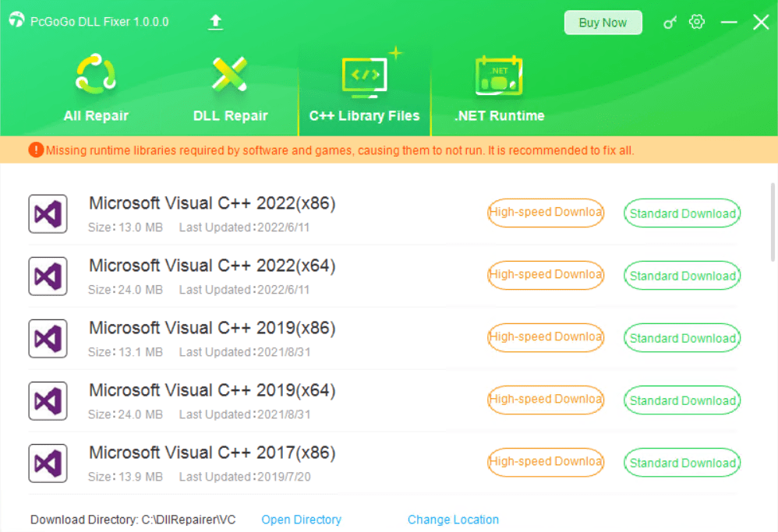This screenshot has width=778, height=532.
Task: Click the orange warning exclamation icon
Action: point(36,150)
